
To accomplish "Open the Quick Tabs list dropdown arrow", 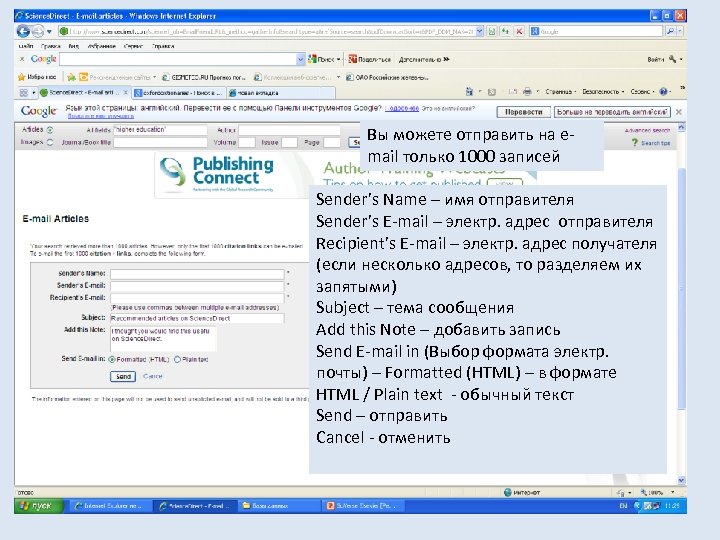I will pyautogui.click(x=34, y=93).
